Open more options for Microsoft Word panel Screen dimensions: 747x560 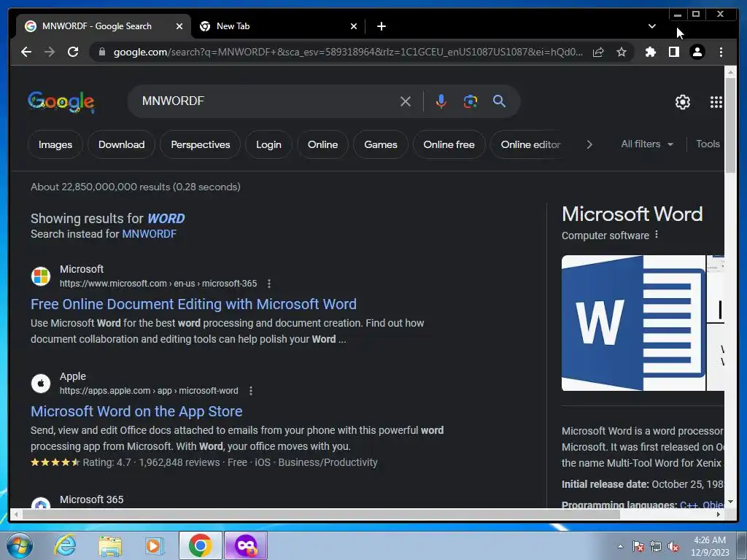pos(657,234)
